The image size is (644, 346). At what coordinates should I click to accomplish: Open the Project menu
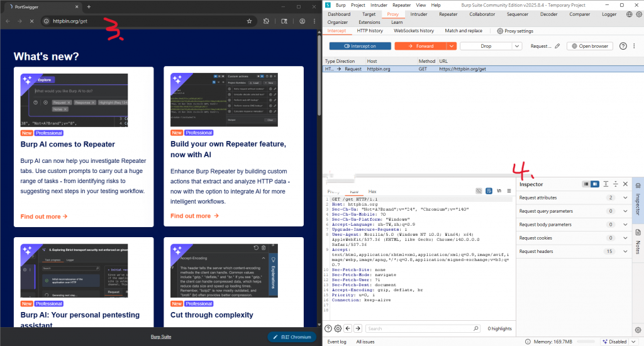358,5
